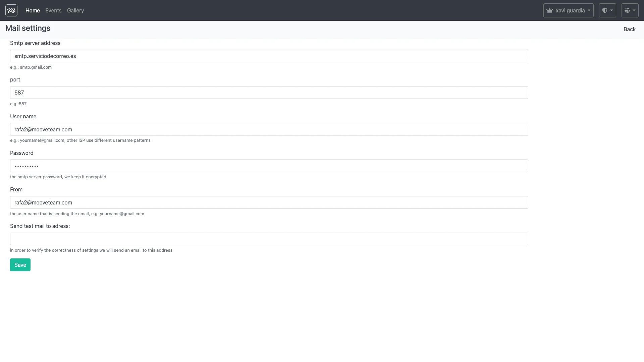Select the Home navigation item
This screenshot has height=362, width=644.
click(32, 10)
